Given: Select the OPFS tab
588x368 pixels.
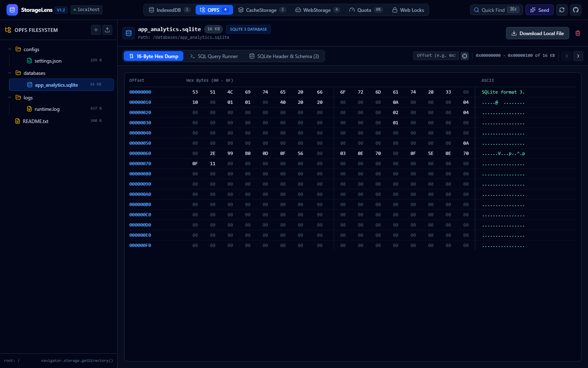Looking at the screenshot, I should [214, 10].
